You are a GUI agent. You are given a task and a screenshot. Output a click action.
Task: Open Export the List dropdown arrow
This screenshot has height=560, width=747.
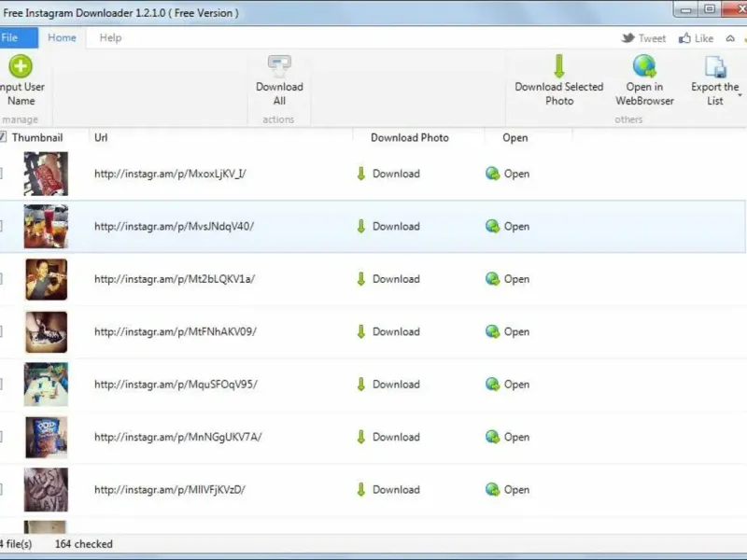tap(740, 95)
